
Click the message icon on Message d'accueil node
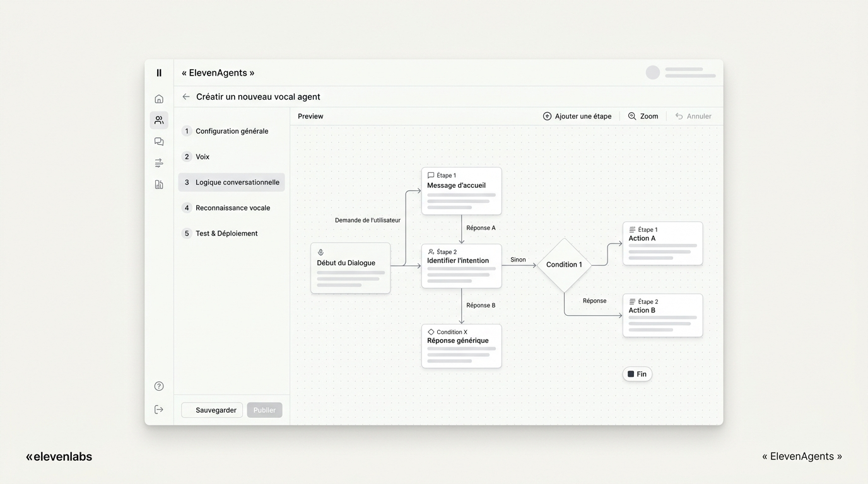point(431,176)
